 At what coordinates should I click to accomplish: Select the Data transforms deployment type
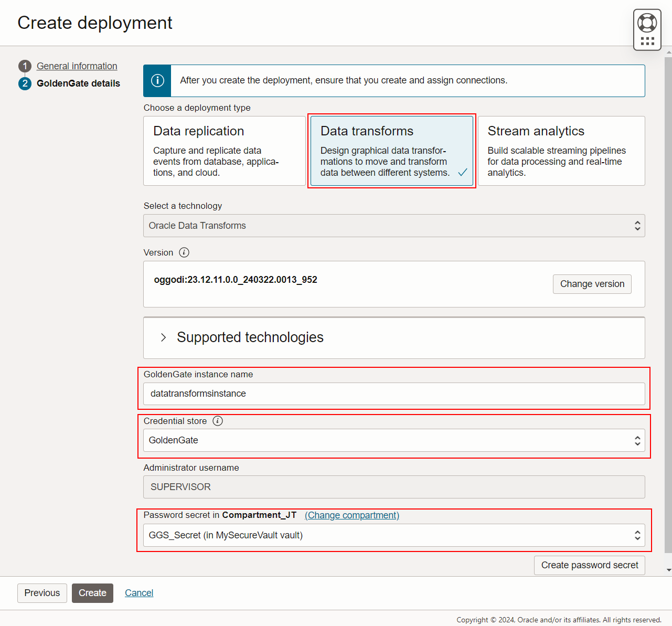(x=391, y=151)
